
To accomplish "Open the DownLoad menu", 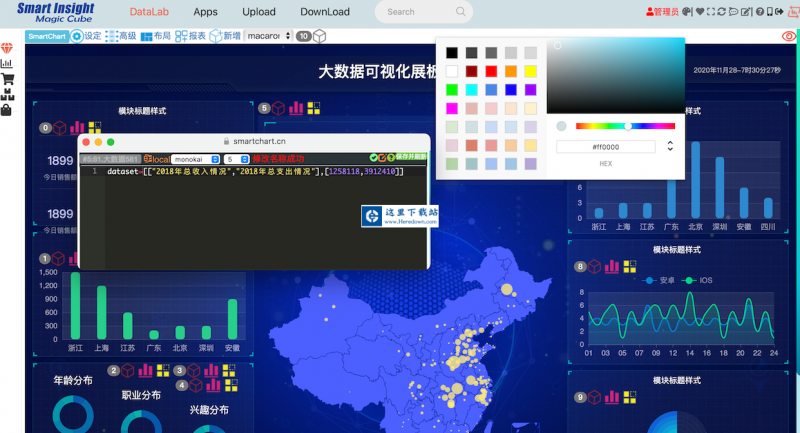I will coord(325,12).
